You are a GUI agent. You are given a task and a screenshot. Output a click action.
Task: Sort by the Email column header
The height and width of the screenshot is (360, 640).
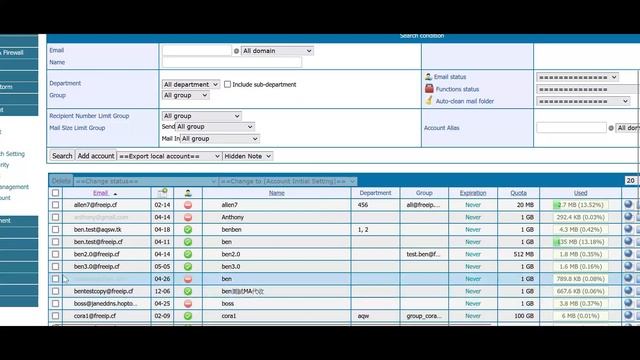point(100,193)
